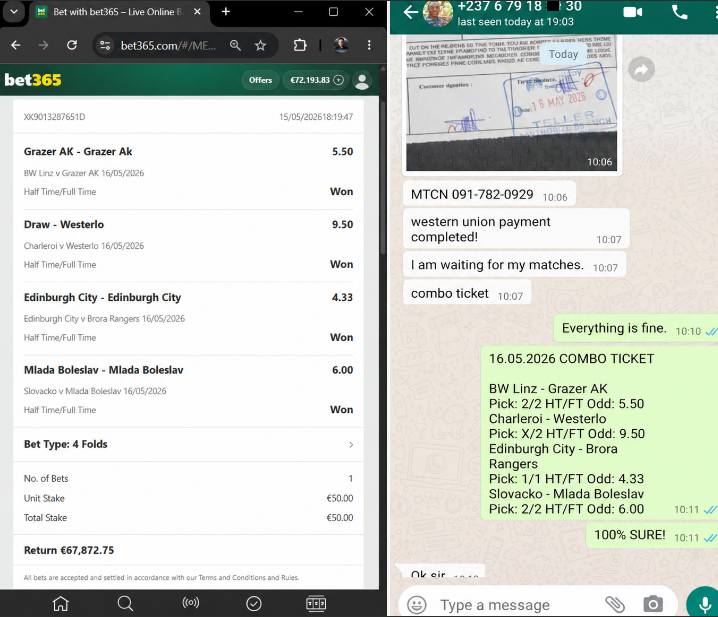Click the Edinburgh City - Edinburgh City selection
Screen dimensions: 718x617
point(103,298)
